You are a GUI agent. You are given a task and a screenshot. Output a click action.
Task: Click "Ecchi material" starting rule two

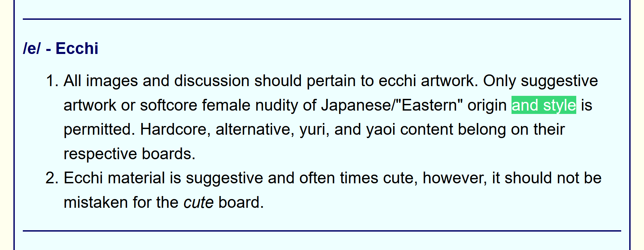tap(114, 178)
